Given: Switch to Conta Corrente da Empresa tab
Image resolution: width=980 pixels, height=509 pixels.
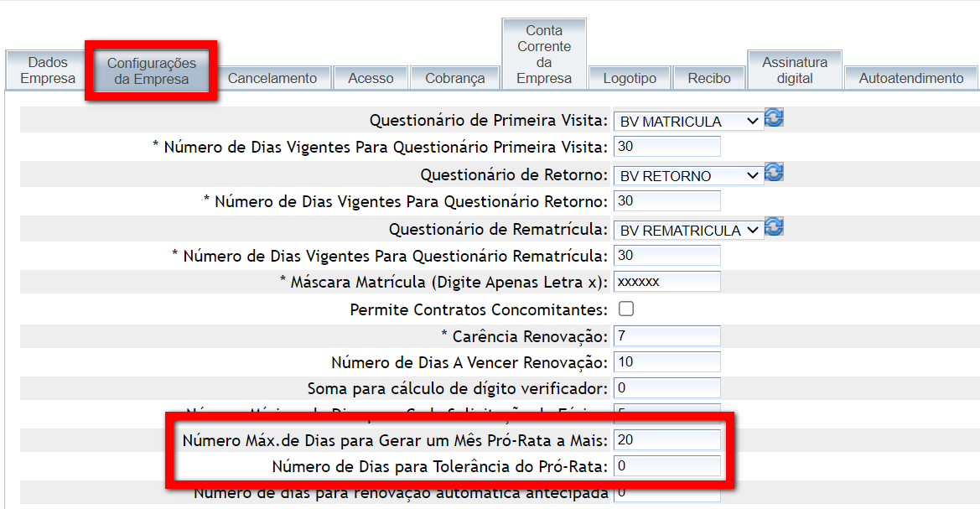Looking at the screenshot, I should click(x=544, y=55).
